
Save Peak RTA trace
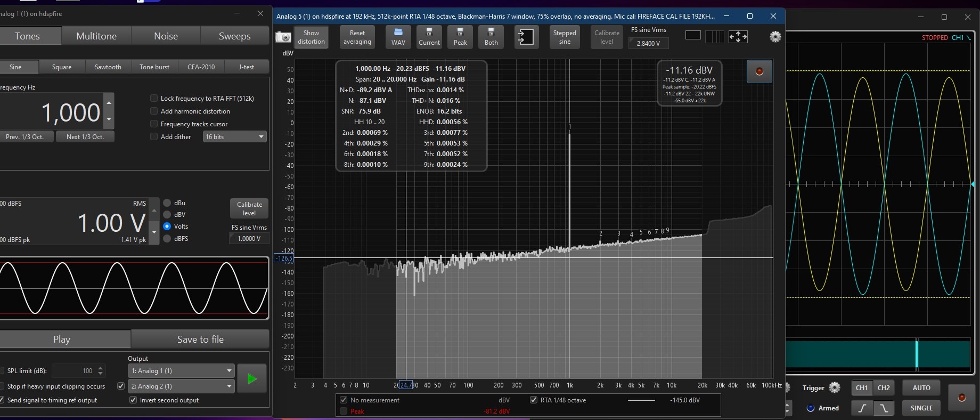[460, 37]
